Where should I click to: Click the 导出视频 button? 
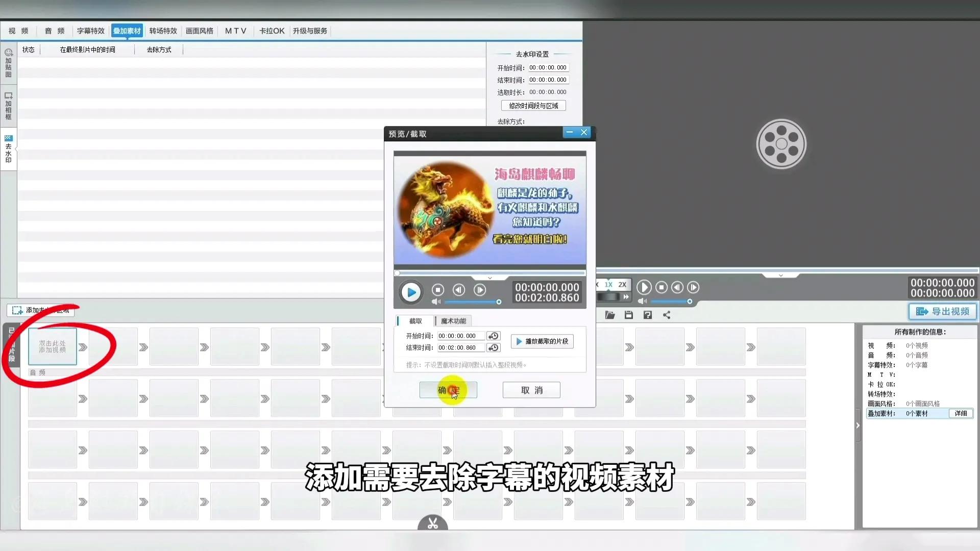pyautogui.click(x=942, y=311)
